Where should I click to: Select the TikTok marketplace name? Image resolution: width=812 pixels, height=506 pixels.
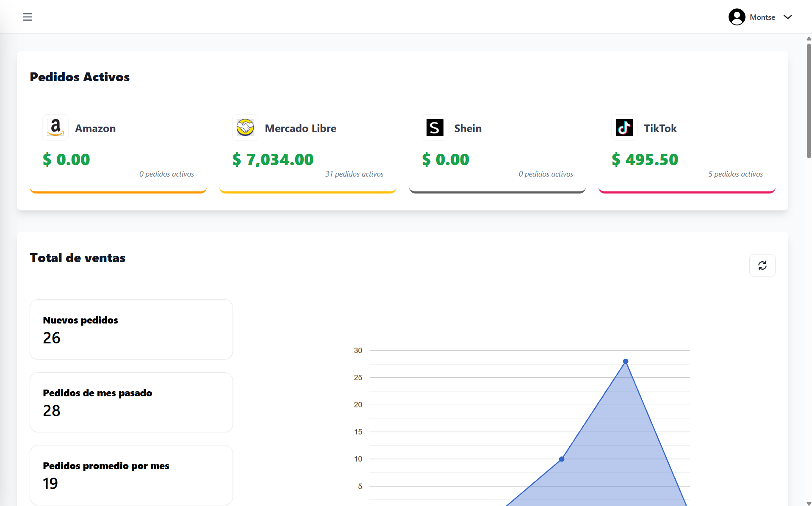tap(660, 128)
